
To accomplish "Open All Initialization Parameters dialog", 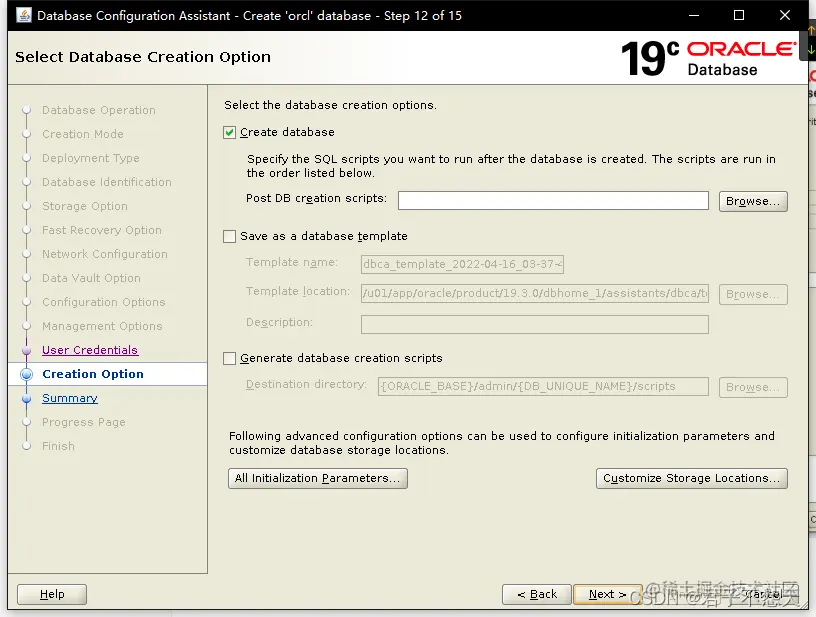I will (317, 479).
